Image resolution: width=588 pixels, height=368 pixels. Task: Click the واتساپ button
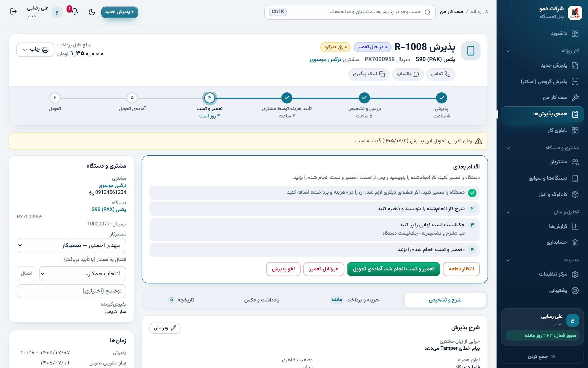[408, 74]
